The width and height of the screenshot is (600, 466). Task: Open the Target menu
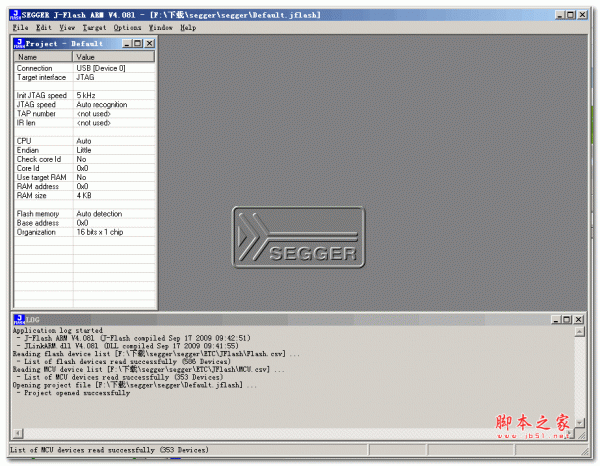tap(94, 28)
